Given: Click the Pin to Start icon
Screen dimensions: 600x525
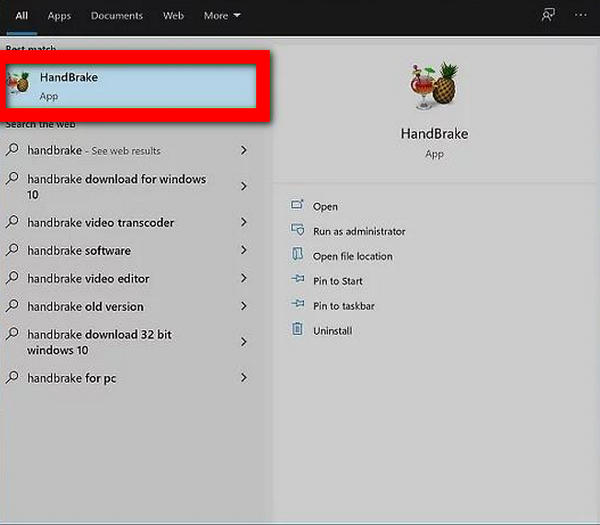Looking at the screenshot, I should coord(296,281).
